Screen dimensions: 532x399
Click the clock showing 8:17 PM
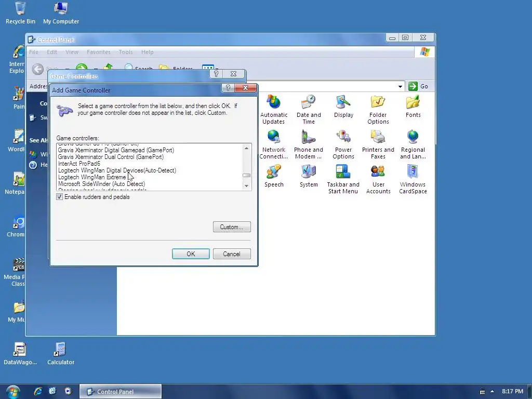pos(512,391)
